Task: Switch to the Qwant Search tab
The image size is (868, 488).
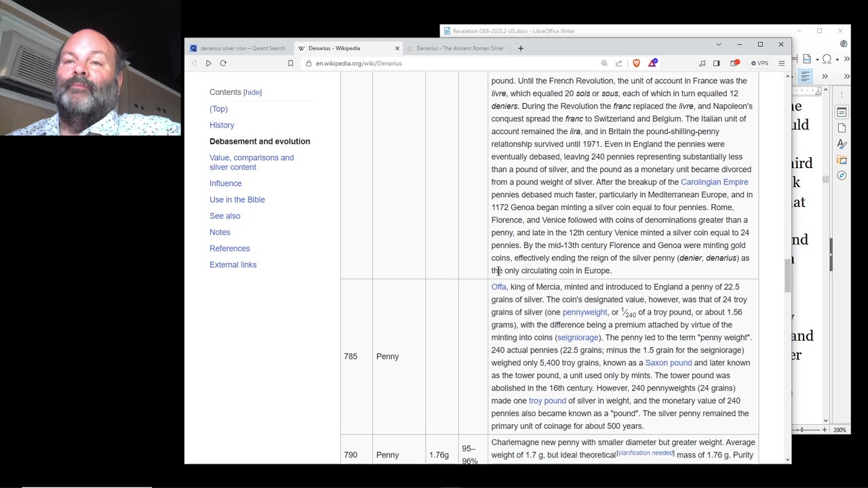Action: pyautogui.click(x=238, y=48)
